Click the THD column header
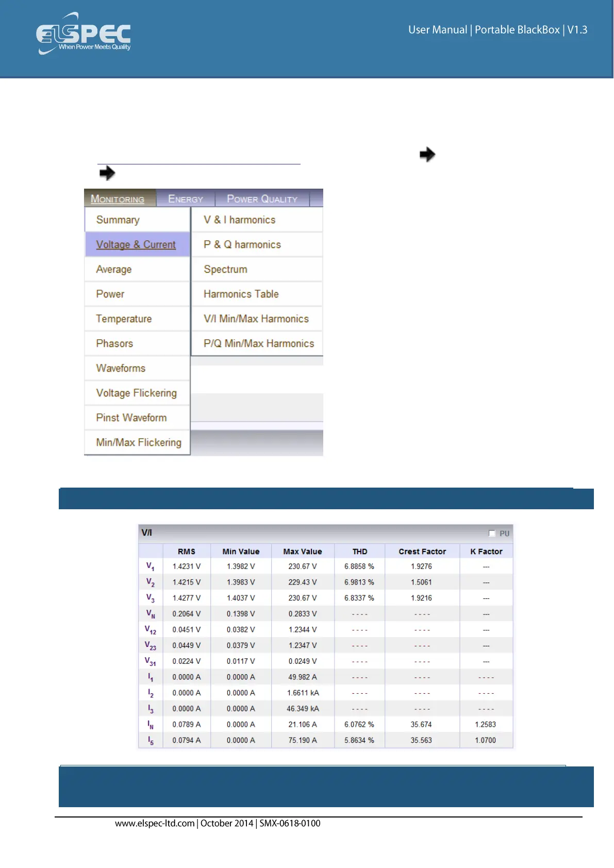Image resolution: width=614 pixels, height=868 pixels. pos(360,552)
